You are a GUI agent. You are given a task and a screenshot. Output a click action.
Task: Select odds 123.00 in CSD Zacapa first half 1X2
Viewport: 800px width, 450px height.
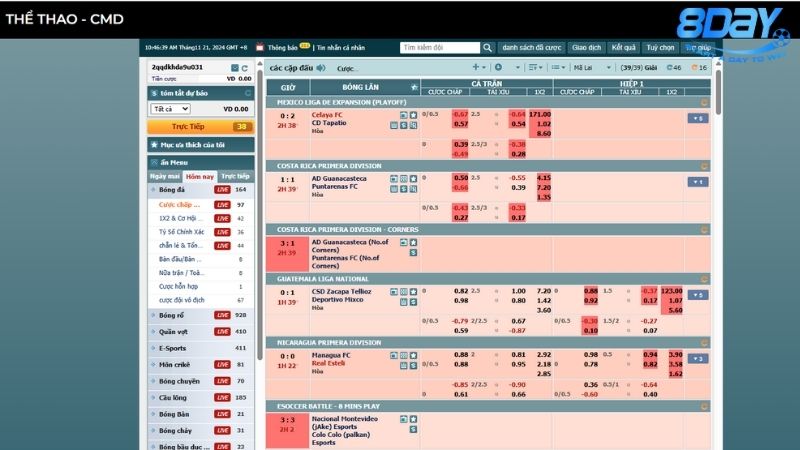(671, 291)
